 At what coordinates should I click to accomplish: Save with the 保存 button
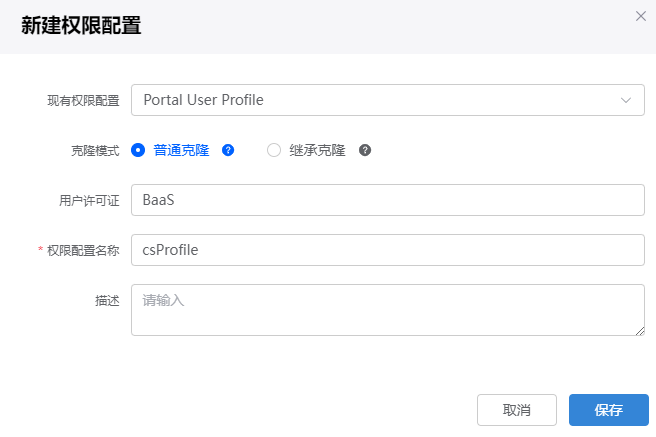tap(609, 410)
